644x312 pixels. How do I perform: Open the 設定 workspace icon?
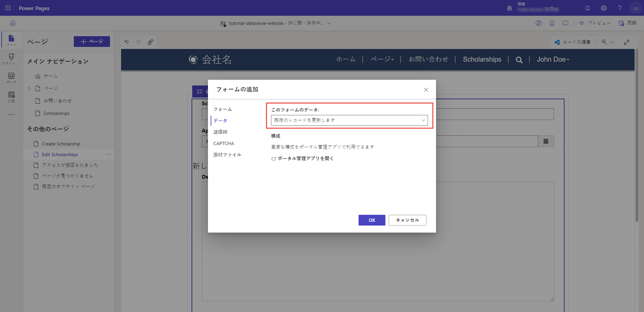point(11,97)
